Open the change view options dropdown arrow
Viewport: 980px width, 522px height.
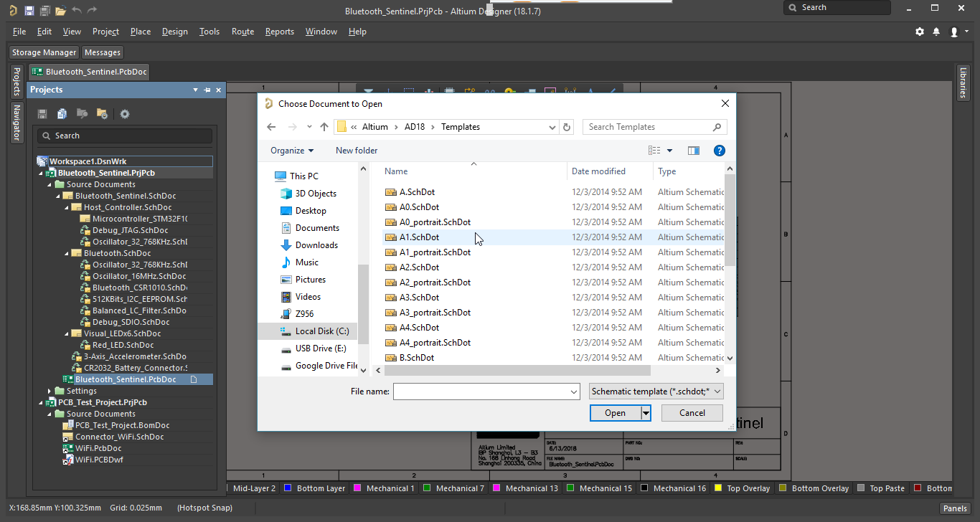click(670, 151)
